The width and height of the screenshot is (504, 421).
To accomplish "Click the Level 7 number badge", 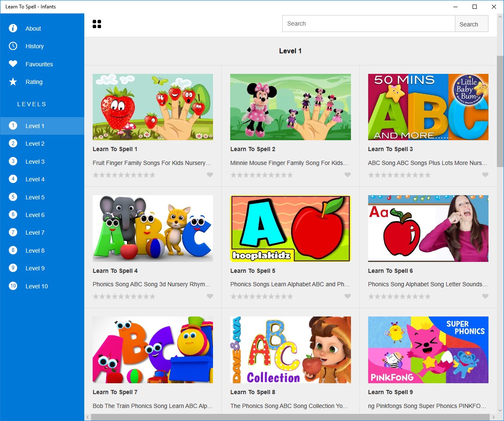I will (13, 233).
